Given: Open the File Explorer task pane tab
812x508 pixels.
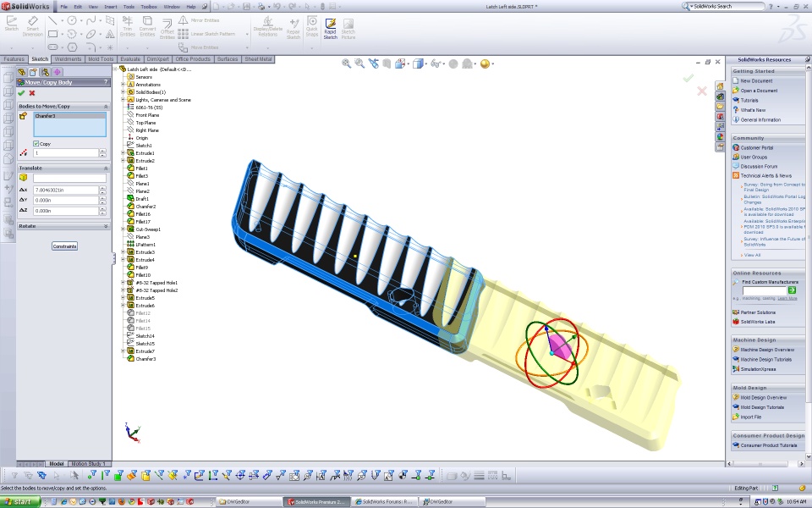Looking at the screenshot, I should point(720,107).
